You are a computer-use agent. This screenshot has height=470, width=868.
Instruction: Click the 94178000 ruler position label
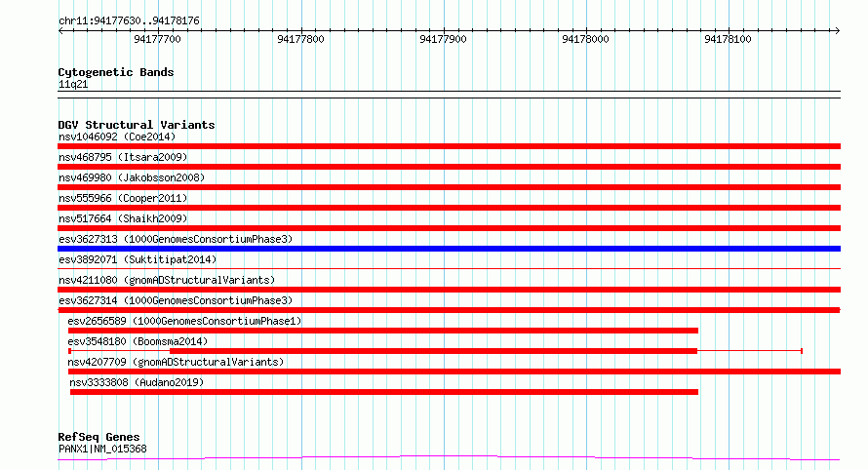point(585,39)
